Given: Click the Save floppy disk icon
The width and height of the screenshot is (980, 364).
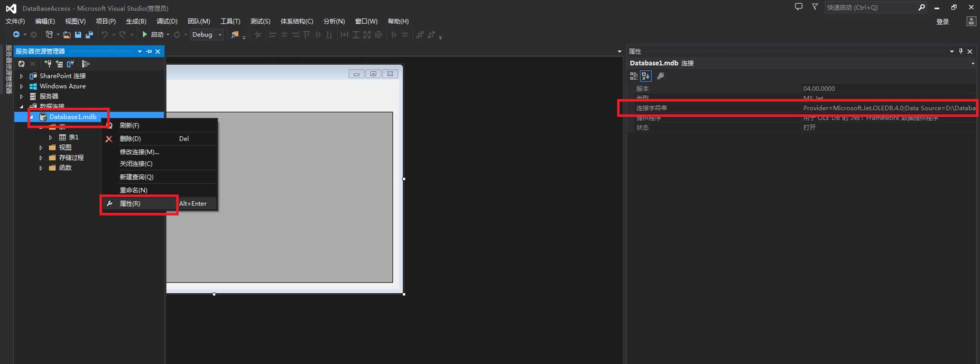Looking at the screenshot, I should click(x=78, y=35).
